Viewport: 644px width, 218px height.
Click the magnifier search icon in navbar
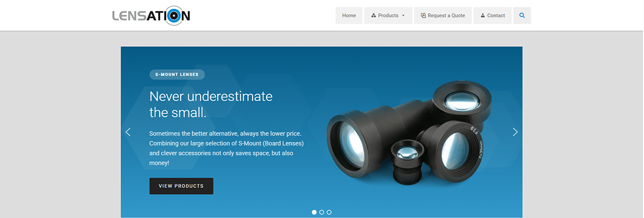pos(522,16)
